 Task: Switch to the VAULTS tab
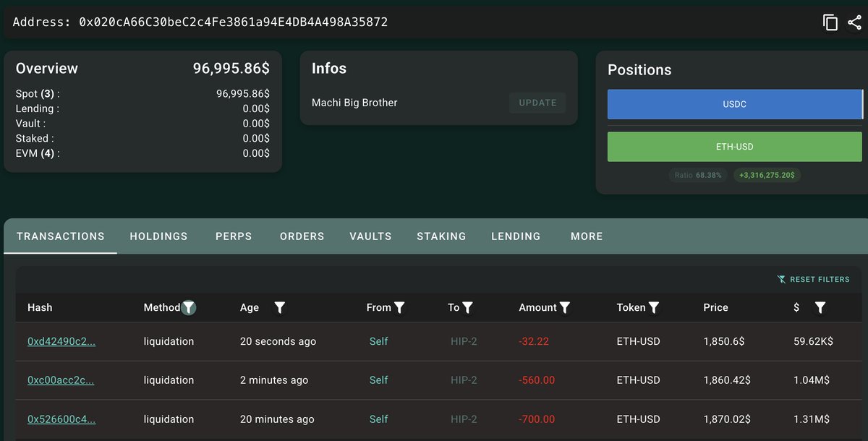[x=370, y=236]
